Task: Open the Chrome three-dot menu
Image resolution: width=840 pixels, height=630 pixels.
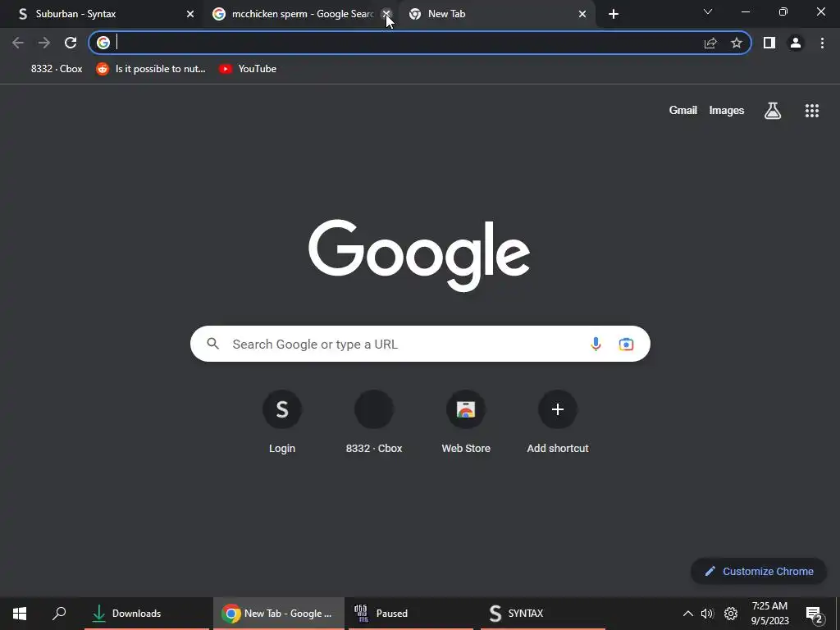Action: click(x=822, y=43)
